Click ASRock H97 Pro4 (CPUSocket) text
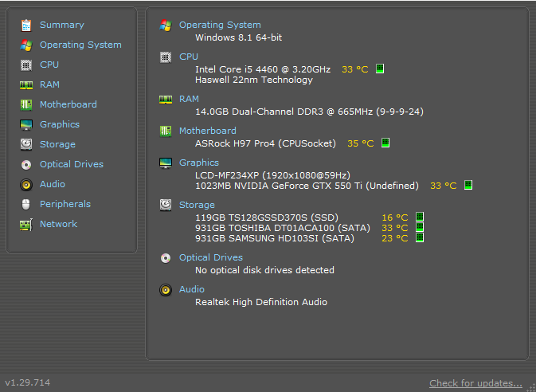Screen dimensions: 536x392 [x=265, y=143]
